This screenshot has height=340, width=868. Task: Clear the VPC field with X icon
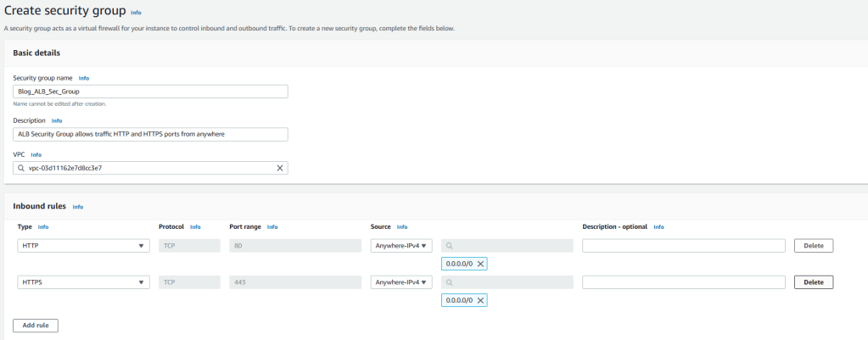[x=280, y=168]
